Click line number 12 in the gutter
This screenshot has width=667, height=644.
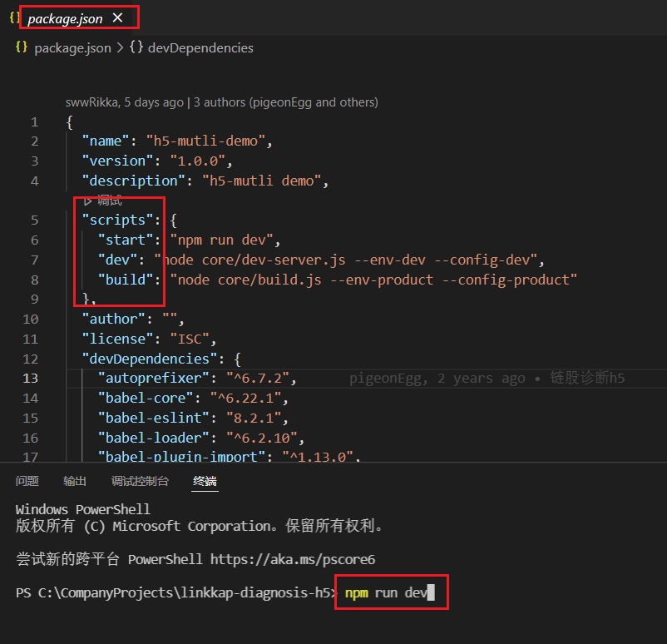pos(30,359)
